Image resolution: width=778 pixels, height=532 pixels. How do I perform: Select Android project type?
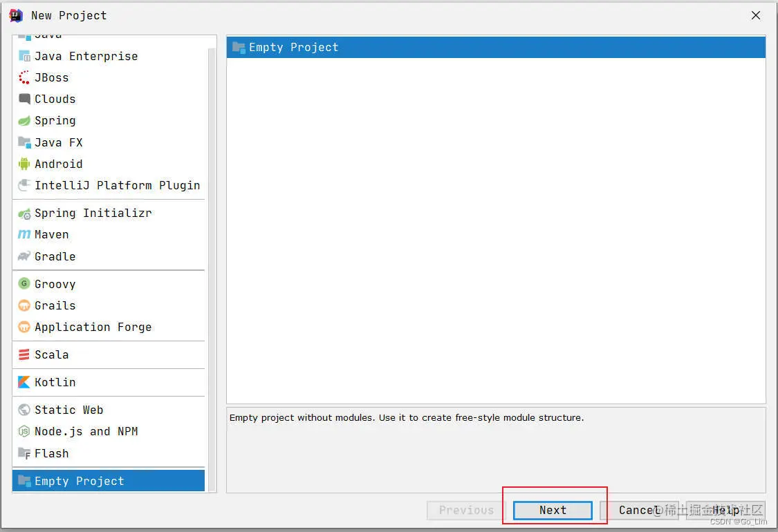[108, 164]
